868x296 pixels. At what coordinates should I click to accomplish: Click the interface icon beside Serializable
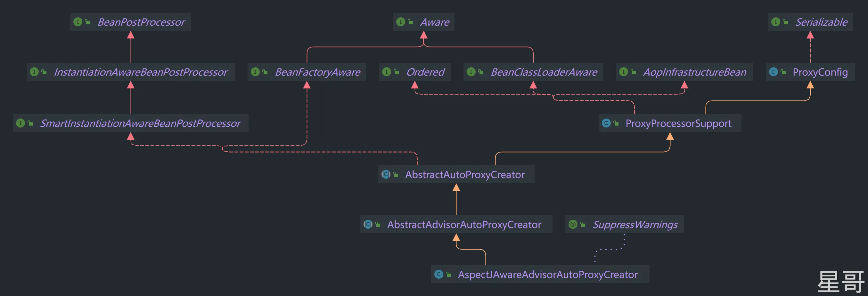(776, 22)
